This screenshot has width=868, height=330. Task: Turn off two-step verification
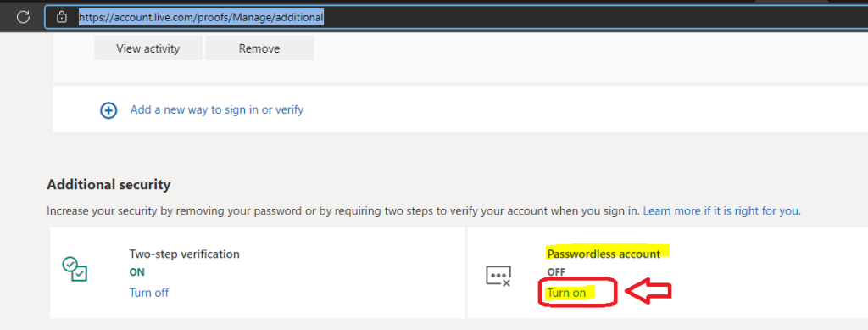coord(149,293)
